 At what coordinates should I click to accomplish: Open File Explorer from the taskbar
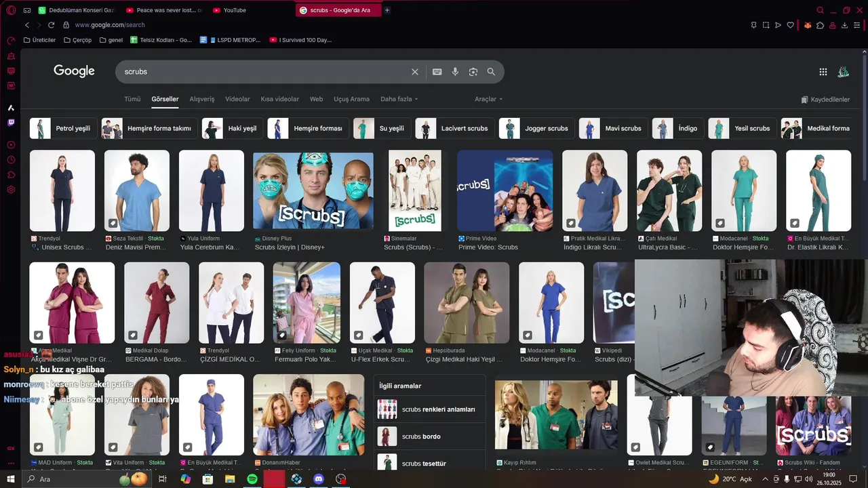[x=230, y=479]
